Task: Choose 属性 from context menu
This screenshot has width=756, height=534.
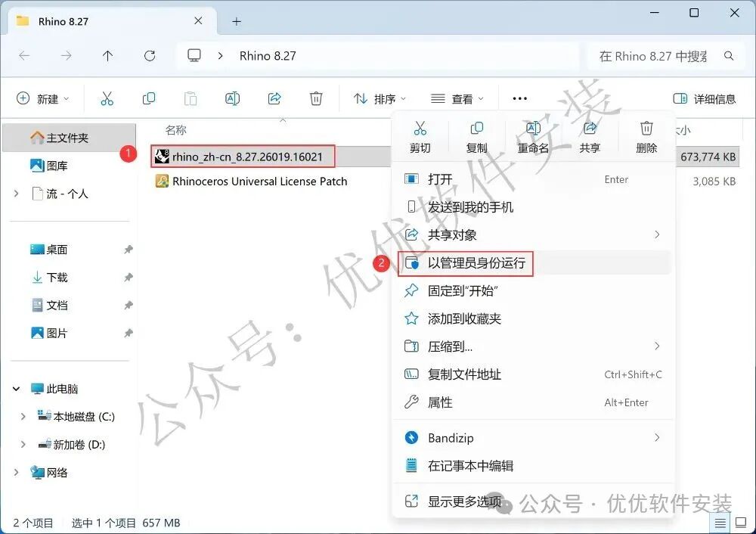Action: (x=534, y=402)
